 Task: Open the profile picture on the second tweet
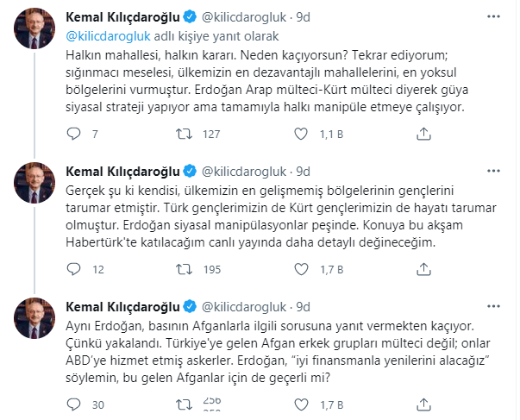pos(34,184)
